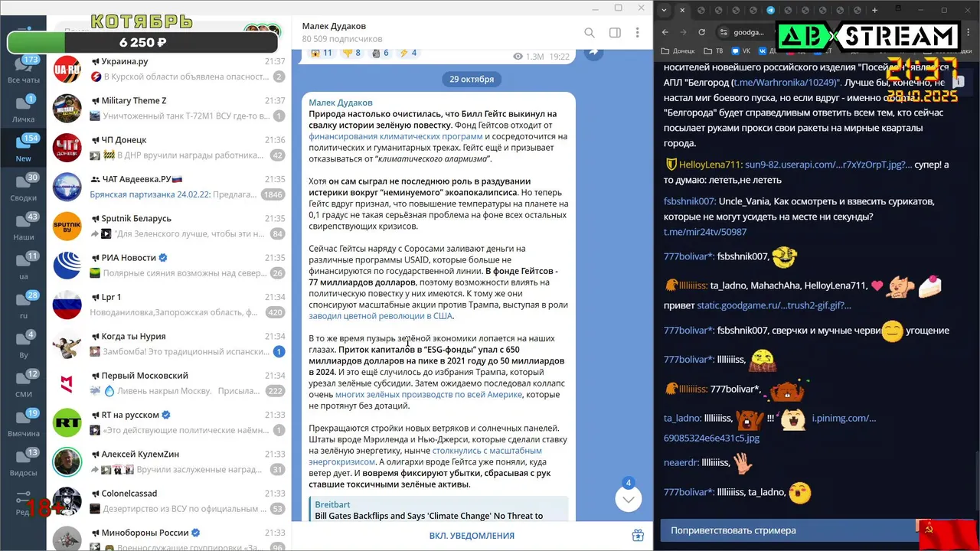The height and width of the screenshot is (551, 980).
Task: Open the Colonelcassad channel
Action: click(169, 501)
